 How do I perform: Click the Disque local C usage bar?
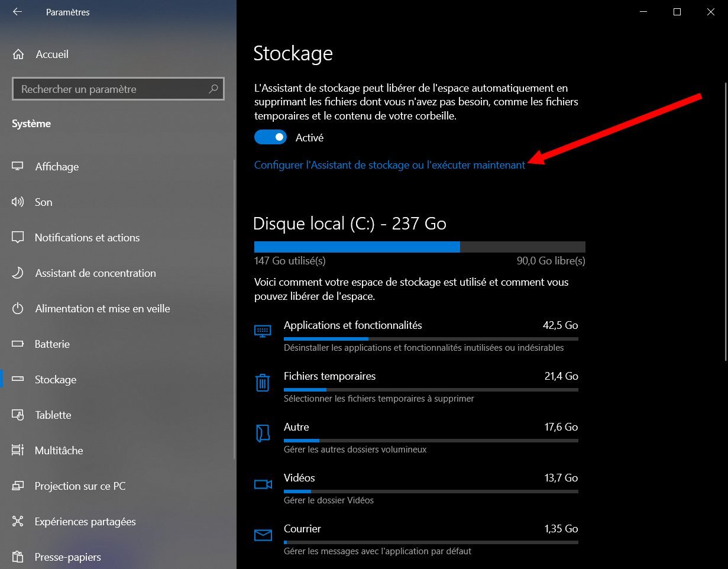(x=420, y=247)
